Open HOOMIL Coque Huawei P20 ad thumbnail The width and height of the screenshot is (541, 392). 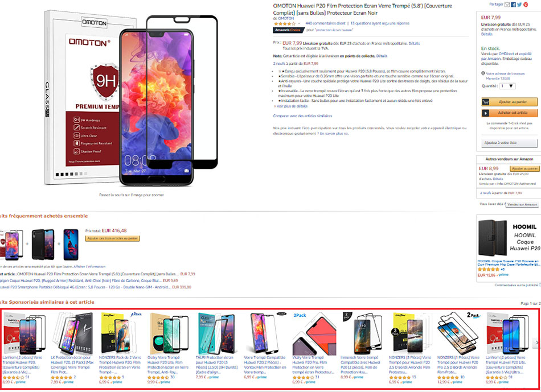[x=493, y=238]
